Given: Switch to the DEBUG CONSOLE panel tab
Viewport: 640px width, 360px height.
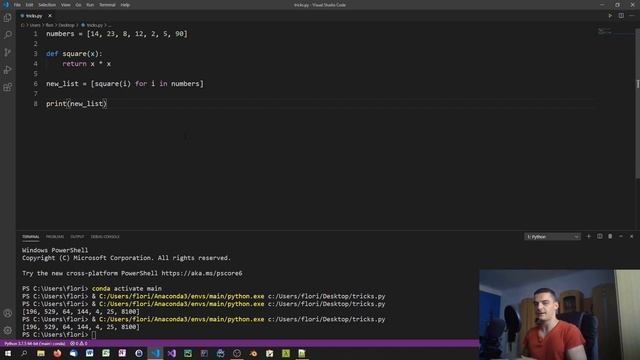Looking at the screenshot, I should click(105, 237).
